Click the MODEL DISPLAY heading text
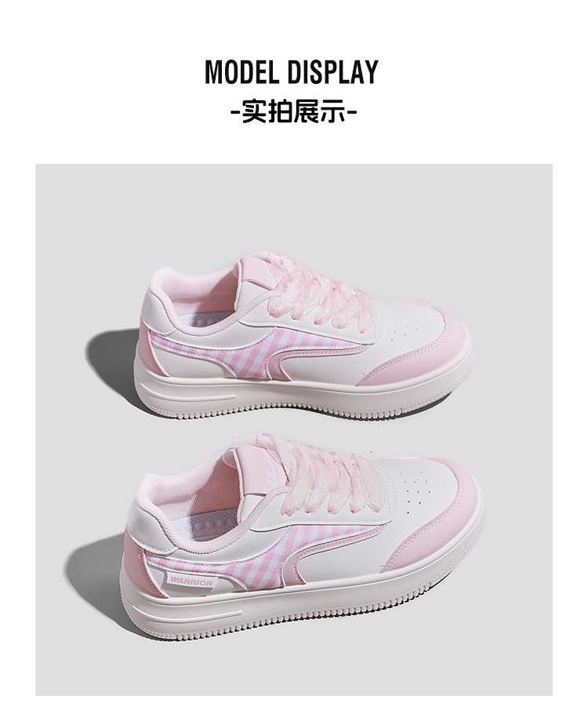The width and height of the screenshot is (588, 717). click(x=292, y=72)
